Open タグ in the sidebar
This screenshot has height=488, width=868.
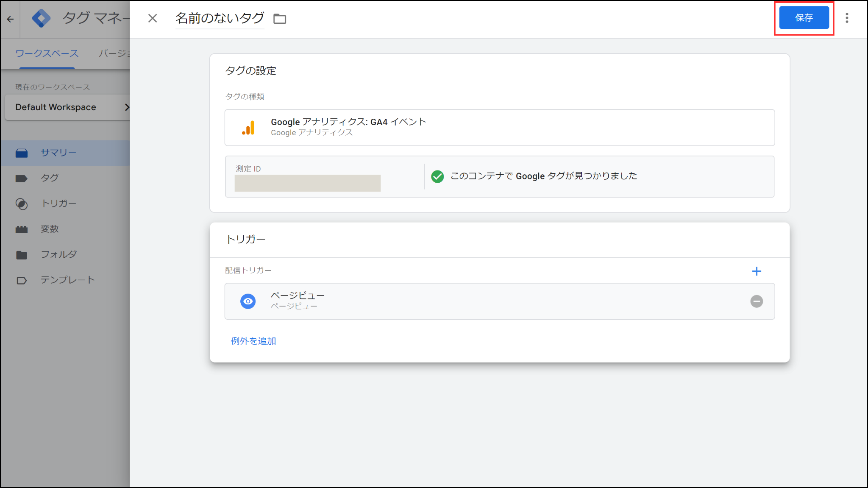(x=65, y=178)
